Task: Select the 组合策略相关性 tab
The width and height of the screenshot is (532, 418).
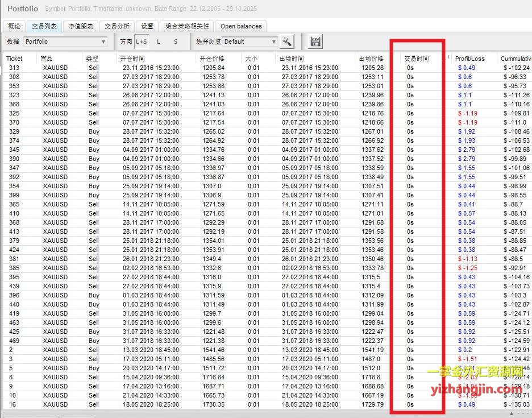Action: pyautogui.click(x=188, y=26)
